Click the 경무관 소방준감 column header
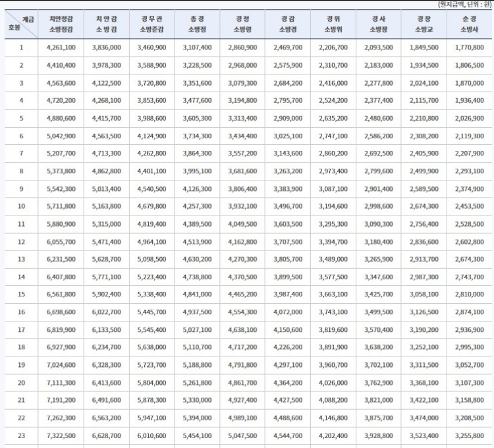This screenshot has height=448, width=494. point(151,24)
